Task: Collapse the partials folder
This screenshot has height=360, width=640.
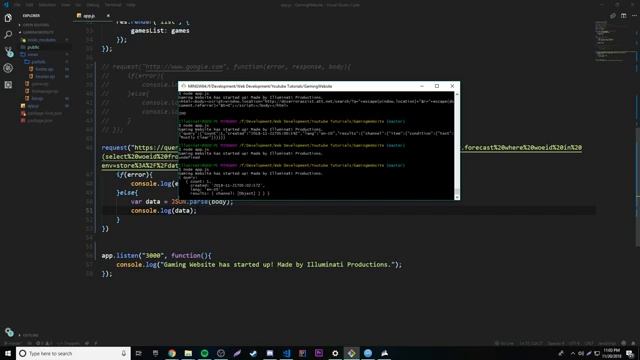Action: coord(38,62)
